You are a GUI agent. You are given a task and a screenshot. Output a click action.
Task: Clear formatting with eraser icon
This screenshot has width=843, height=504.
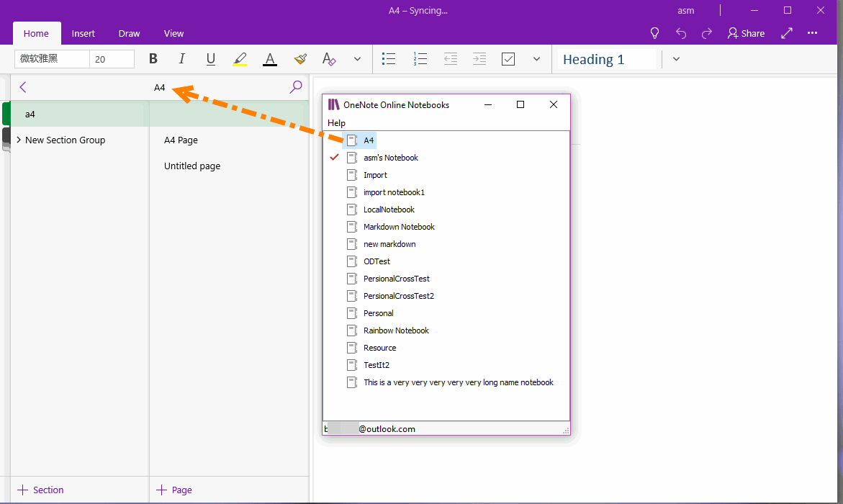(x=328, y=59)
